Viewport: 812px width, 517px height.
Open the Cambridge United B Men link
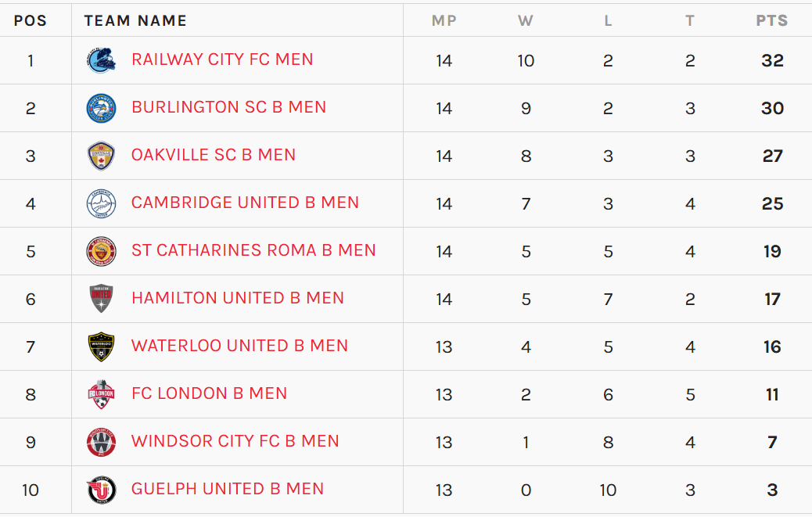(x=245, y=203)
